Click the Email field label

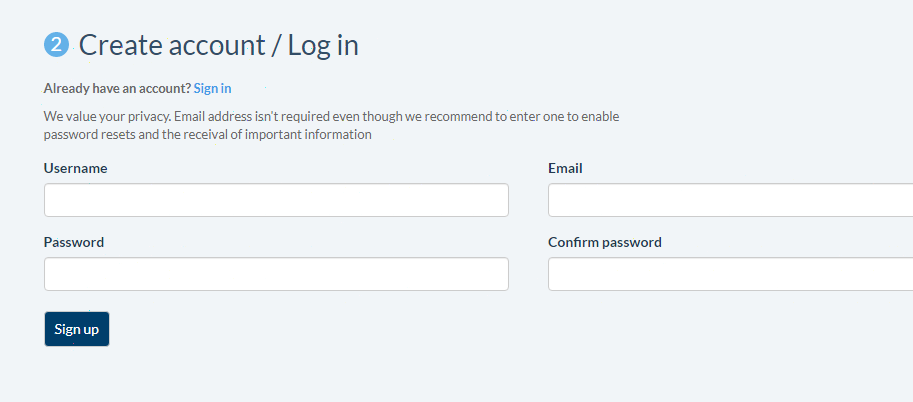(565, 168)
